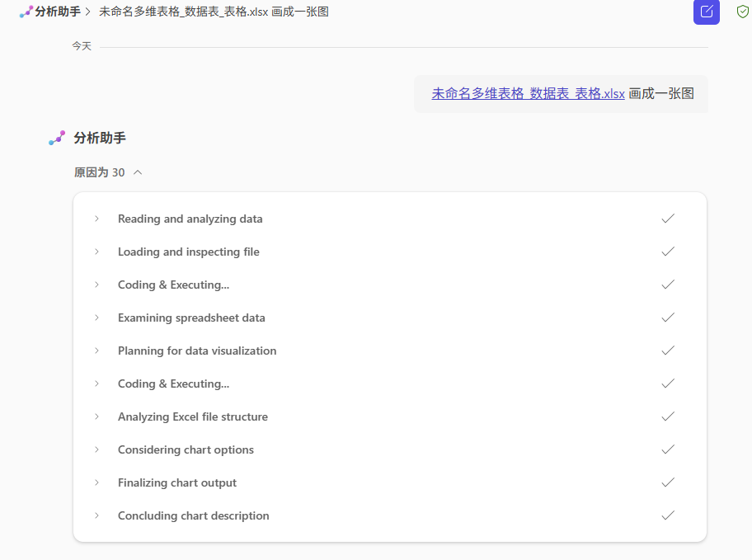
Task: Expand the Loading and inspecting file chevron
Action: [96, 252]
